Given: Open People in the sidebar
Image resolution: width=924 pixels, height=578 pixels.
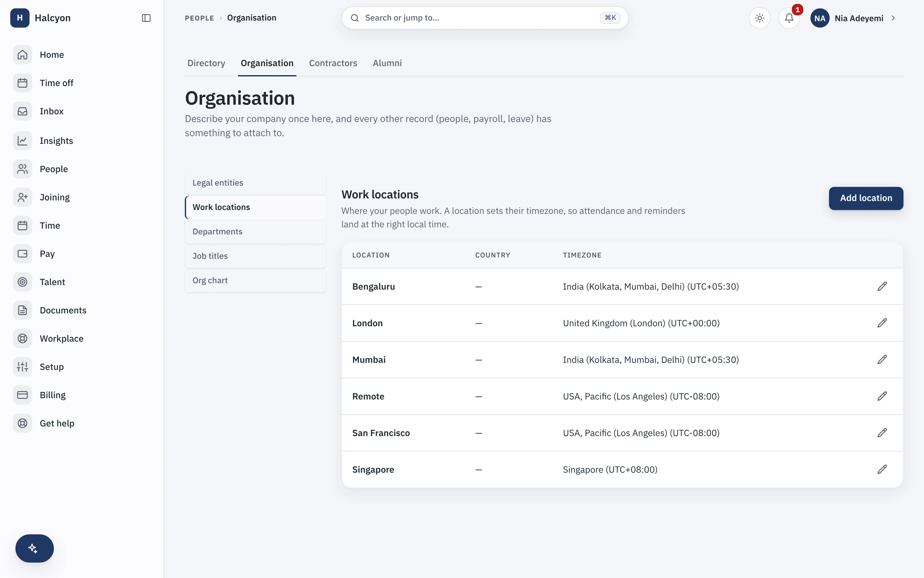Looking at the screenshot, I should pyautogui.click(x=82, y=169).
